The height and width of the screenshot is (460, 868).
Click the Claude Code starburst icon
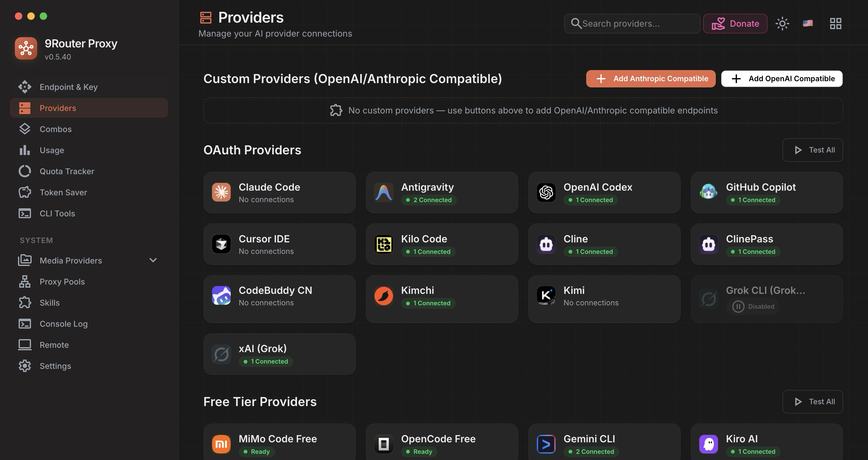click(x=221, y=192)
